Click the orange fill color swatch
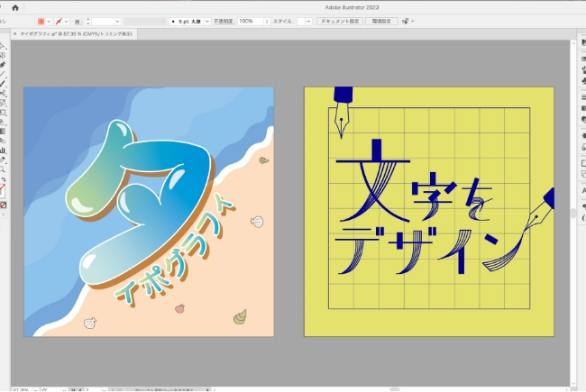This screenshot has width=586, height=392. tap(41, 21)
